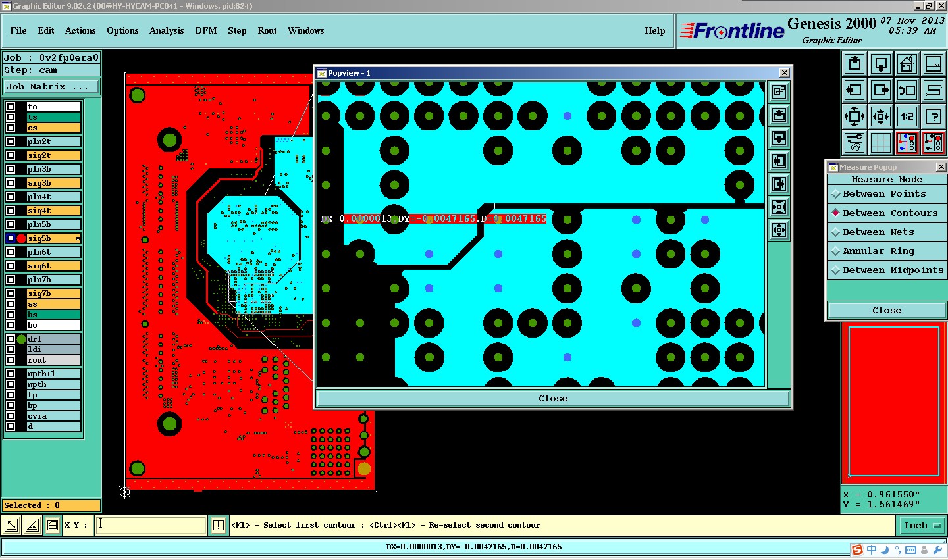Viewport: 948px width, 560px height.
Task: Click the wide Close button under Popview
Action: point(553,399)
